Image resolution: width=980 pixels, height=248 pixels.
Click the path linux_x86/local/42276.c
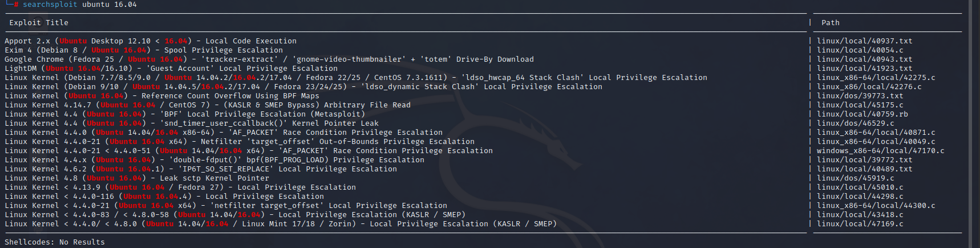click(x=869, y=87)
